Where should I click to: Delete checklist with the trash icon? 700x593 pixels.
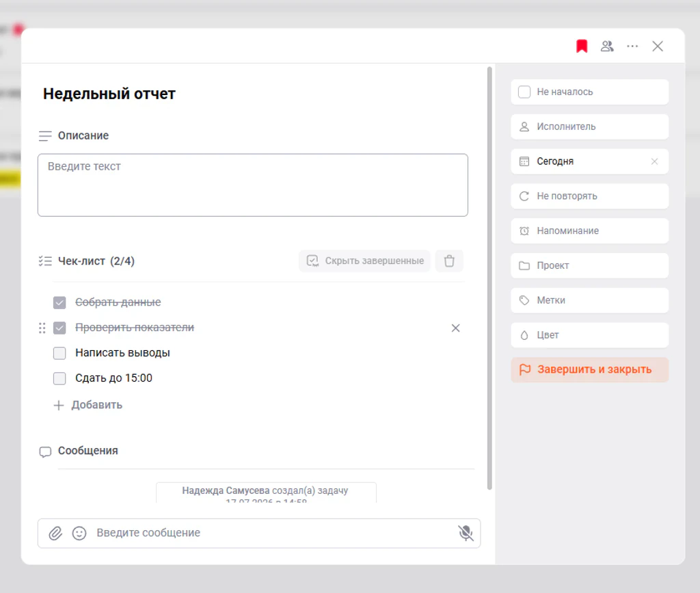[449, 261]
